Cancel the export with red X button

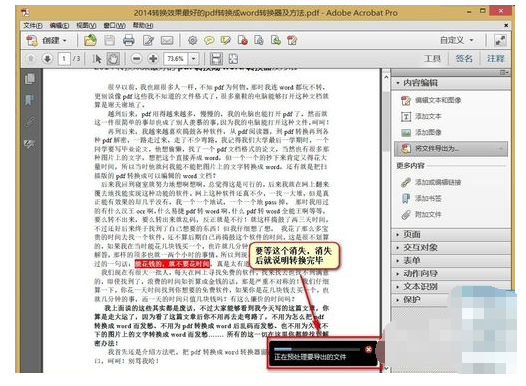[368, 349]
